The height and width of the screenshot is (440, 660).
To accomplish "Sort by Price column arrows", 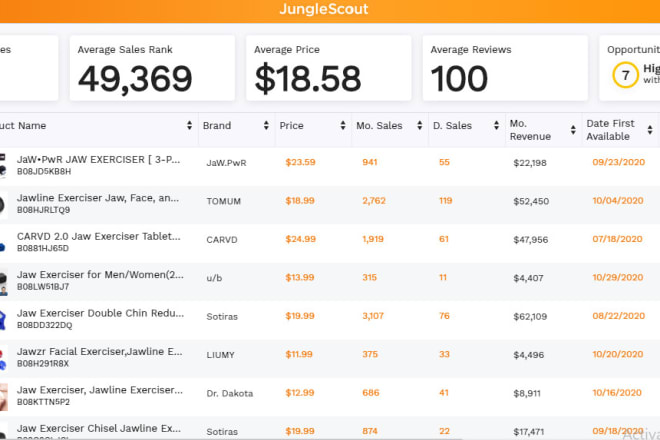I will point(343,125).
